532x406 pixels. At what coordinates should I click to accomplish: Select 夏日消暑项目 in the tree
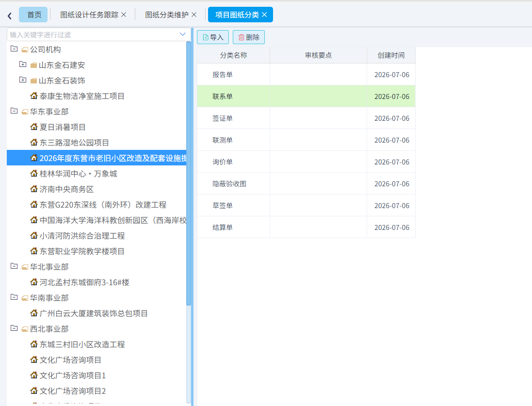click(x=63, y=127)
